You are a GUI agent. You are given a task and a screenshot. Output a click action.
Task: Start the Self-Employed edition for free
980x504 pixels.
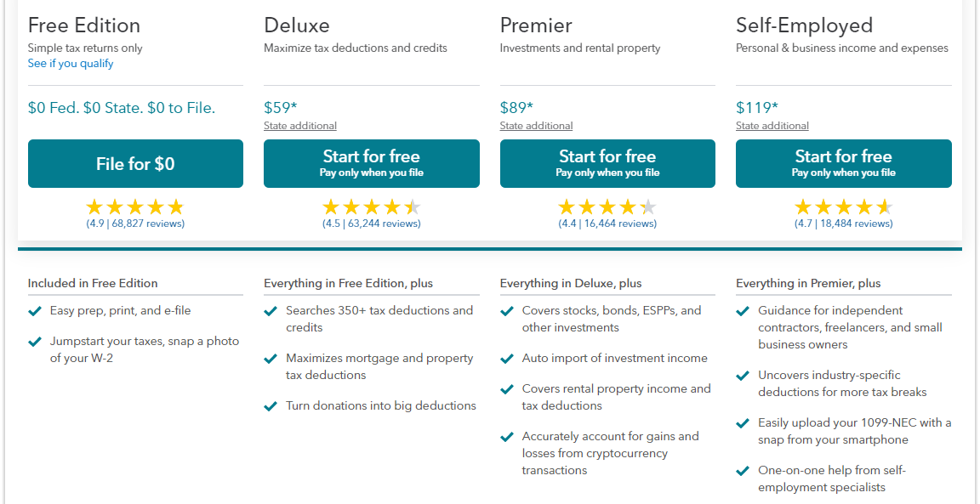pos(843,164)
